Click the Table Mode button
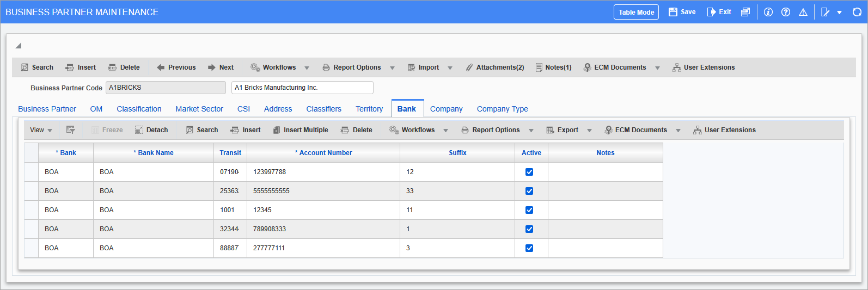This screenshot has height=290, width=868. coord(636,12)
